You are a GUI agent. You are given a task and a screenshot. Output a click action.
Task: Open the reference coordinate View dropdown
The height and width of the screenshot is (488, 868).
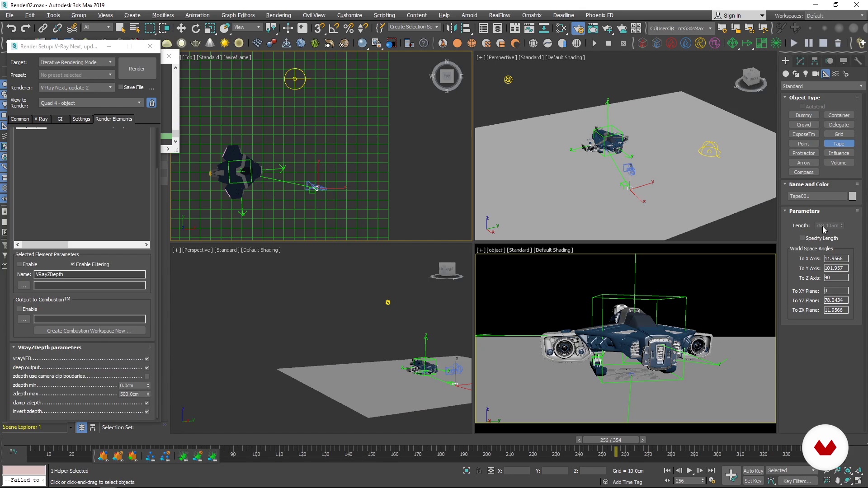pos(247,27)
